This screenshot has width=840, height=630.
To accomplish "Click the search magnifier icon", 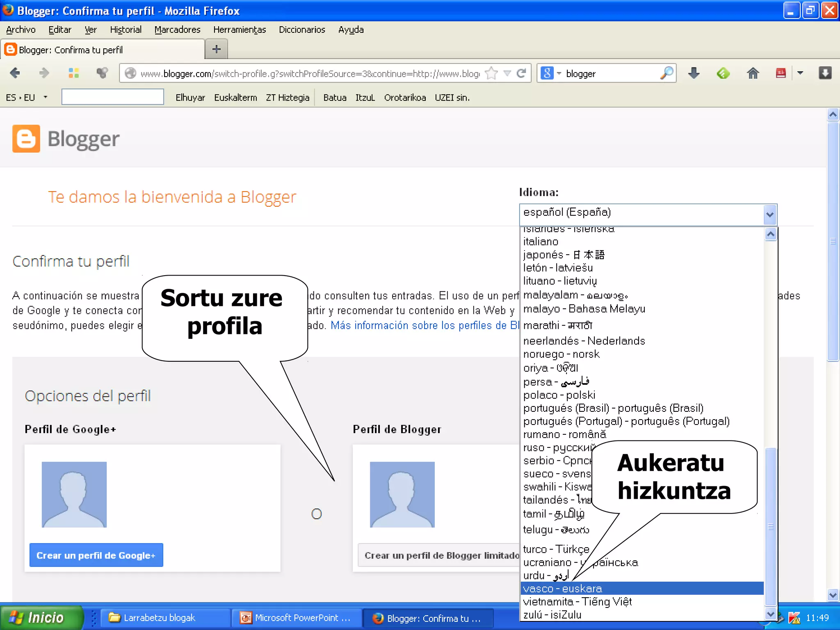I will tap(667, 73).
